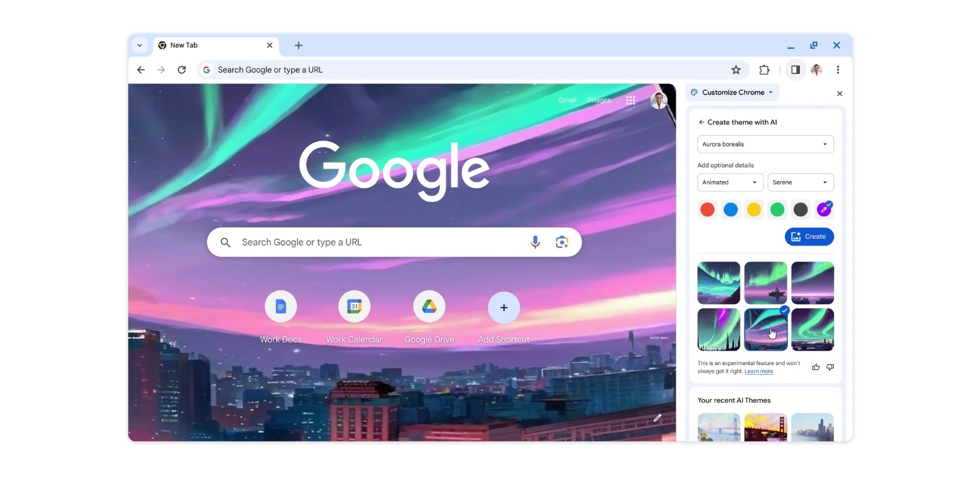Bookmark this tab with star icon
Image resolution: width=980 pixels, height=496 pixels.
736,70
